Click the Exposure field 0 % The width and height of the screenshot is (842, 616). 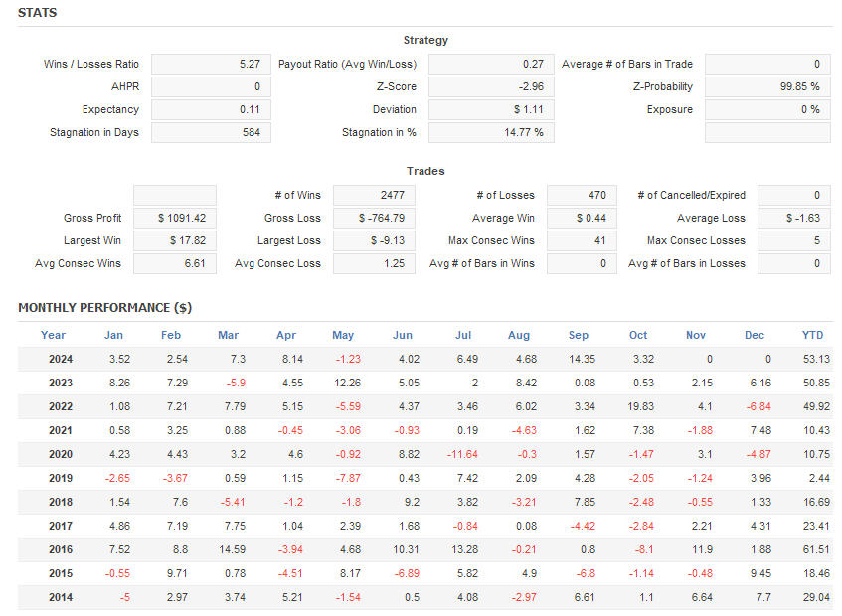767,109
